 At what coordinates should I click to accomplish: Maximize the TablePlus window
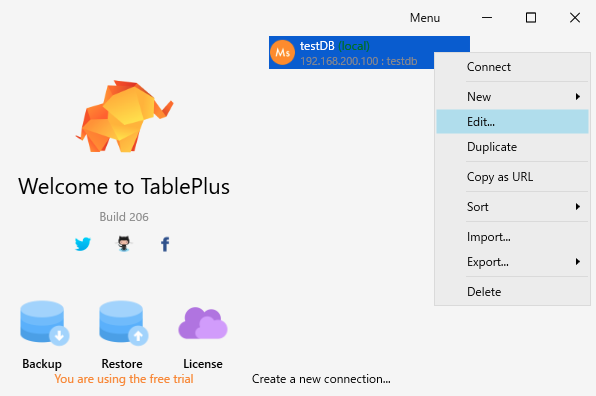click(x=531, y=17)
